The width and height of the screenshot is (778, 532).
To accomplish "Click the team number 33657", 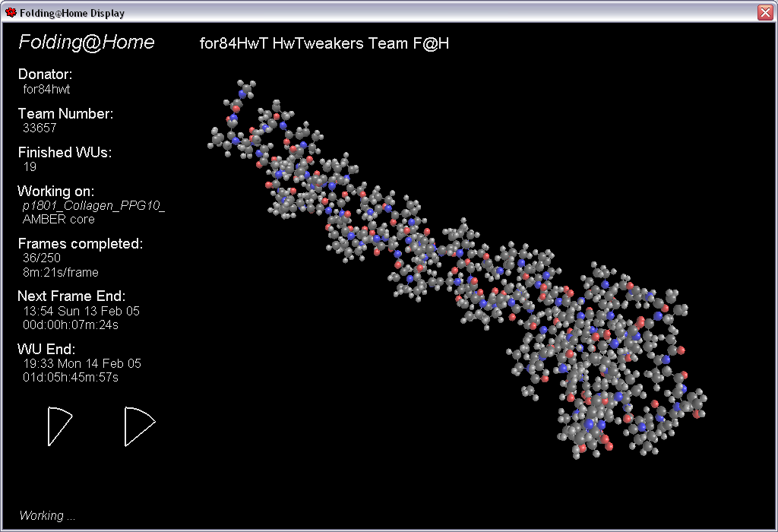I will point(40,128).
